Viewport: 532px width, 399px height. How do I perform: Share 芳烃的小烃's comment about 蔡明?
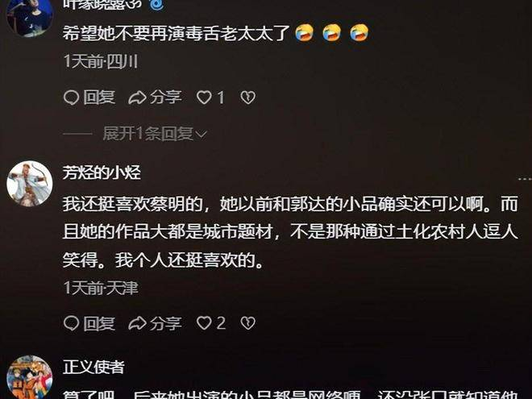pyautogui.click(x=155, y=323)
